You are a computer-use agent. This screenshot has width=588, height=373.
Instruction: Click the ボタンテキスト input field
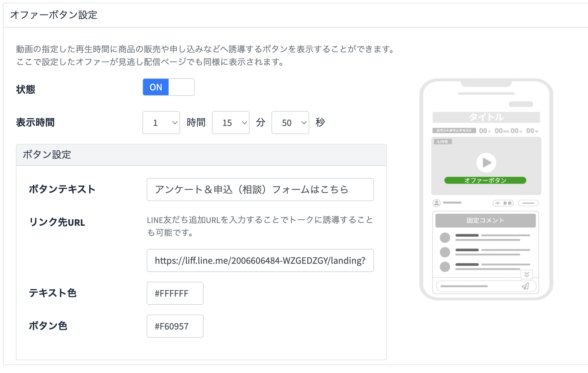(260, 190)
